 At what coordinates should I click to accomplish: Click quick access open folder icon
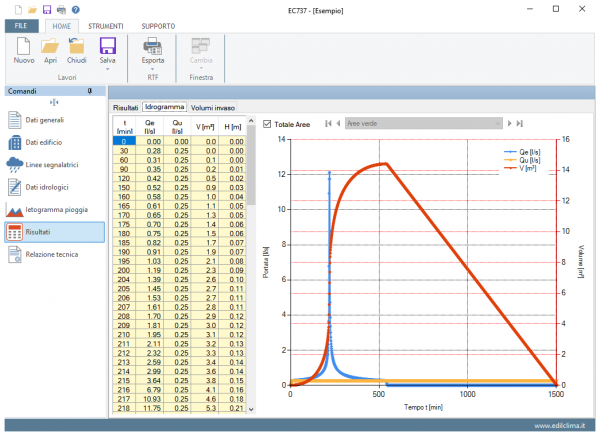click(33, 10)
